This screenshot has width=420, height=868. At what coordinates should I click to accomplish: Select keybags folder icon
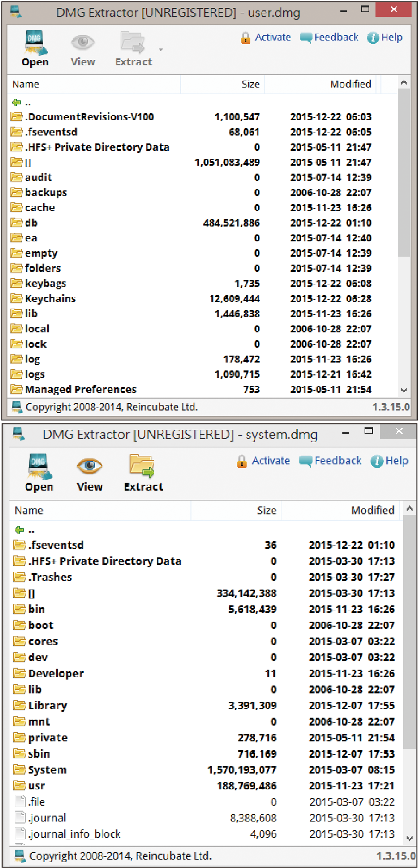(17, 283)
